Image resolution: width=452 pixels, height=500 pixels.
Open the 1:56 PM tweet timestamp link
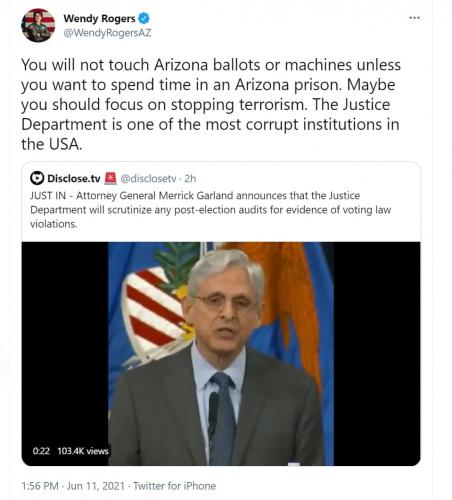pyautogui.click(x=40, y=486)
